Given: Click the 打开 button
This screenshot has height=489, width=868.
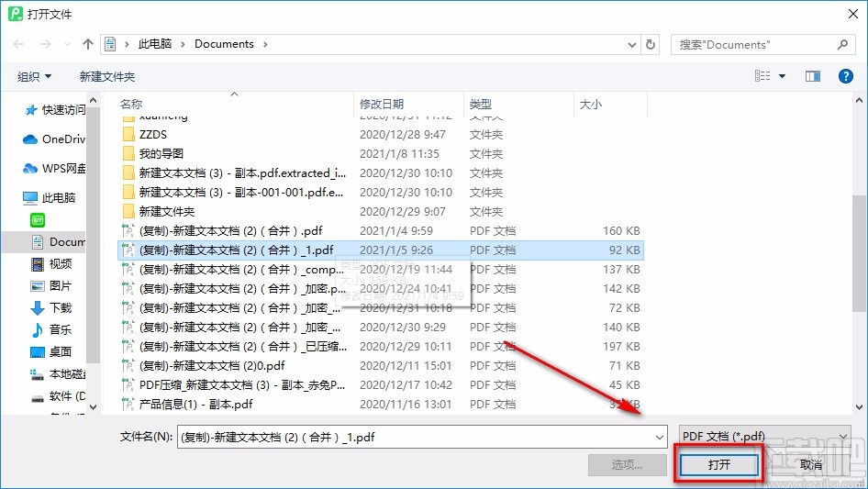Looking at the screenshot, I should [x=719, y=464].
